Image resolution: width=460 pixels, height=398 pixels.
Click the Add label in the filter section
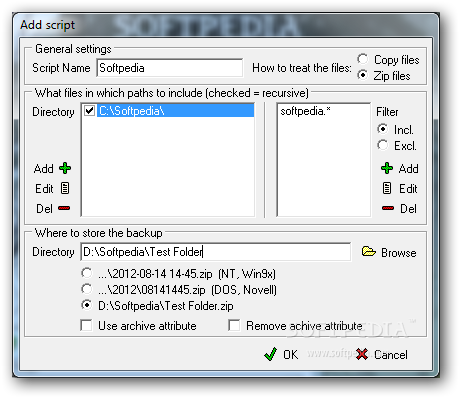click(409, 169)
